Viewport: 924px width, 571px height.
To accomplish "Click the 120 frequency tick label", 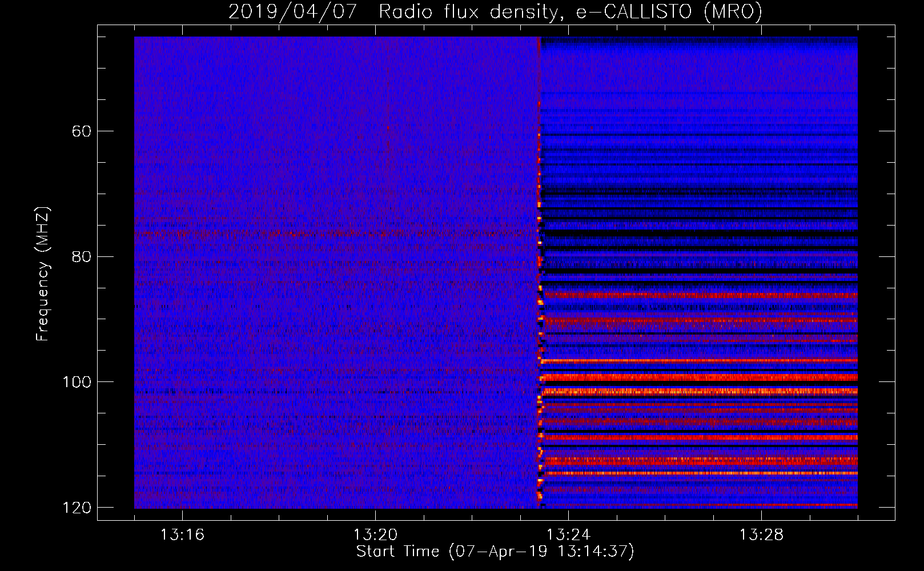I will 77,508.
